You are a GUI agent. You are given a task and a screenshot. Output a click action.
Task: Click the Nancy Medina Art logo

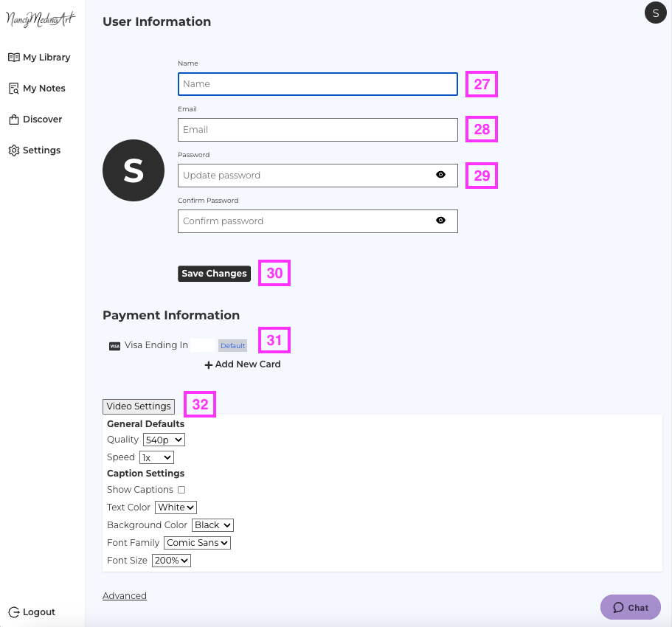click(41, 18)
